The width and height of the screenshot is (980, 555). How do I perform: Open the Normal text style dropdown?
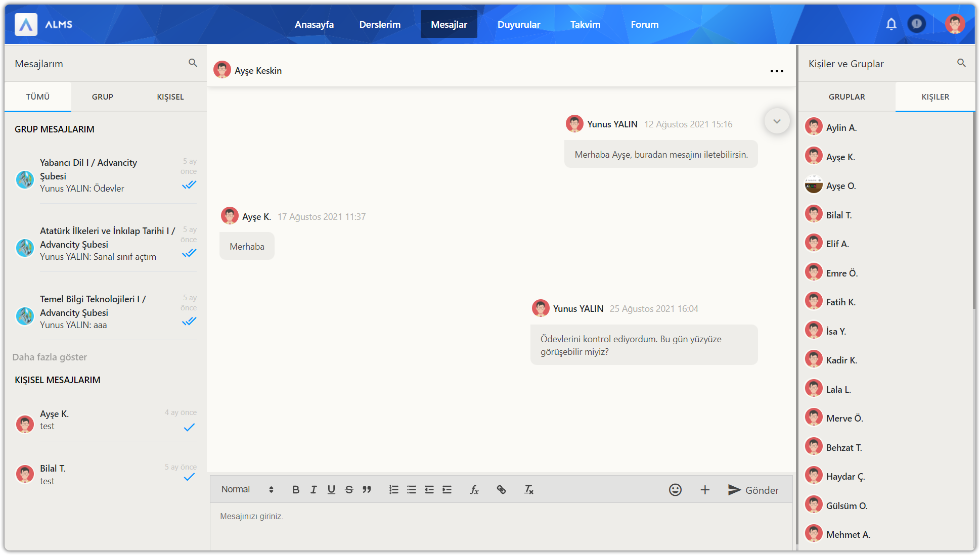point(247,490)
